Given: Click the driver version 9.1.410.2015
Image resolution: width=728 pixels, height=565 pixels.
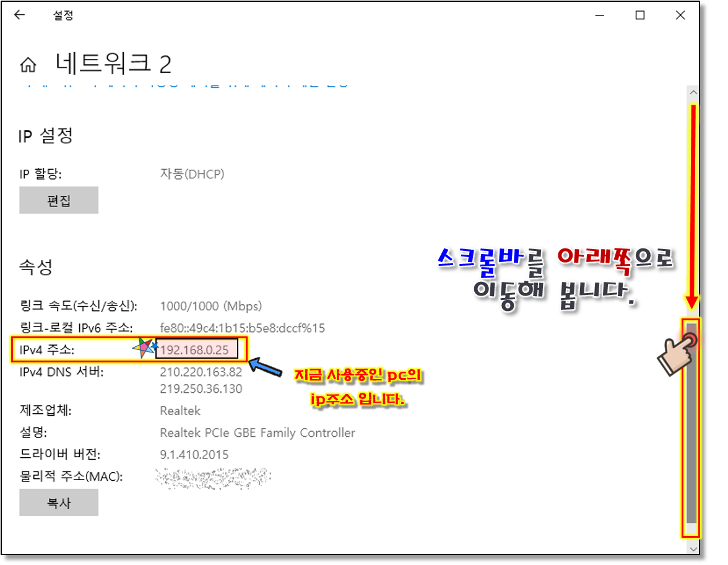Looking at the screenshot, I should tap(194, 455).
